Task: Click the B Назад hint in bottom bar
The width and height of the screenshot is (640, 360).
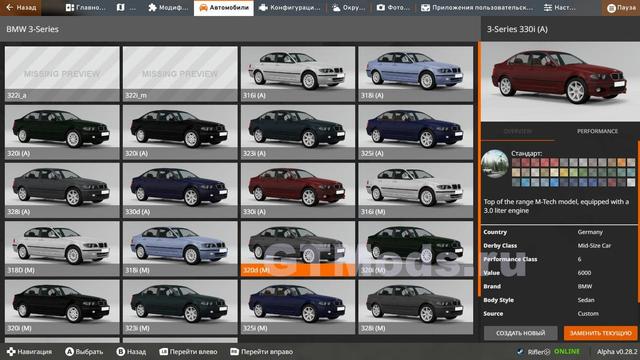Action: point(131,351)
